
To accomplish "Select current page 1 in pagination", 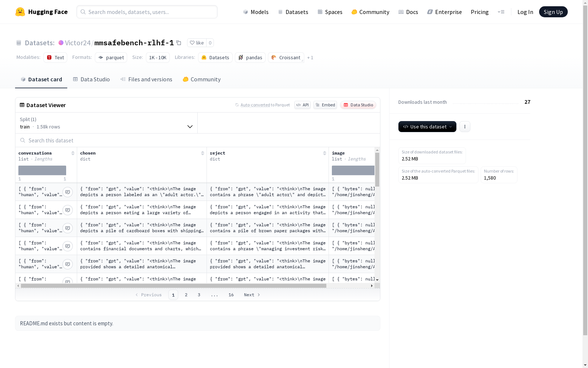I will [173, 295].
